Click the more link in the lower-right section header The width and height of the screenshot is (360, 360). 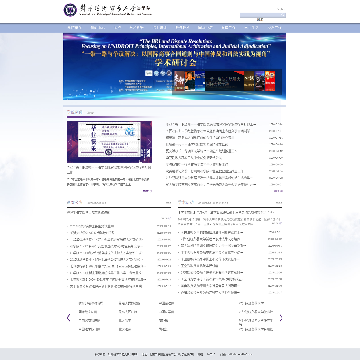pyautogui.click(x=279, y=202)
